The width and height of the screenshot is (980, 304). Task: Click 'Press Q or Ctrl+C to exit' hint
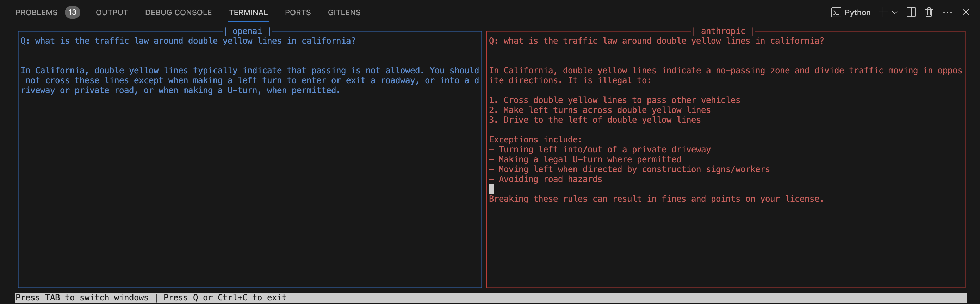225,298
